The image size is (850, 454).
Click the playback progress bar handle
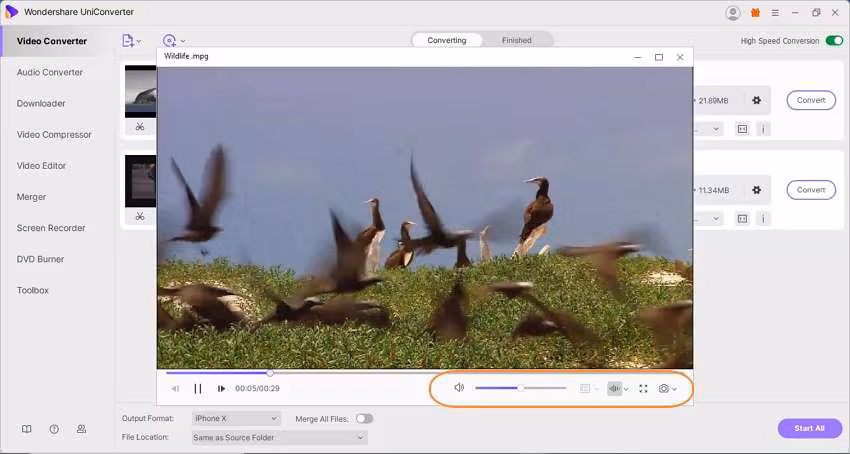click(270, 373)
